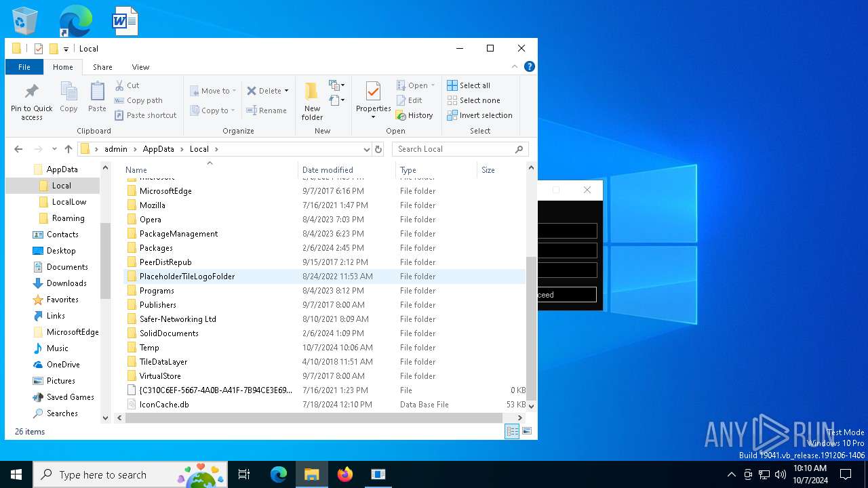Switch to the View ribbon tab

pos(140,67)
